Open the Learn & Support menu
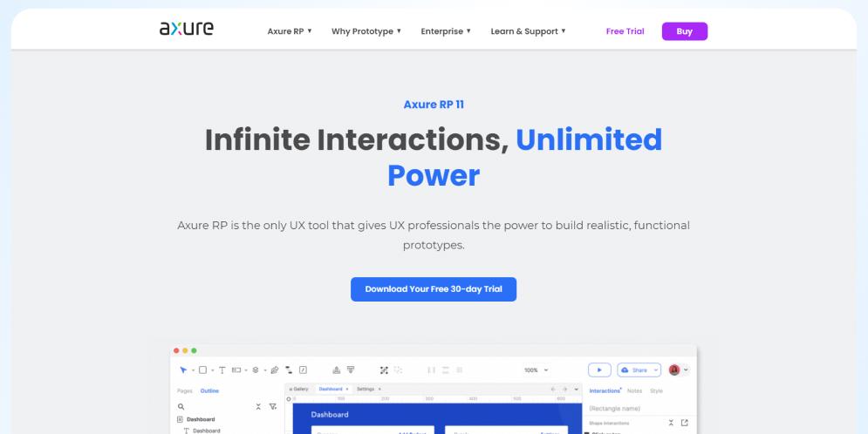 click(x=528, y=31)
